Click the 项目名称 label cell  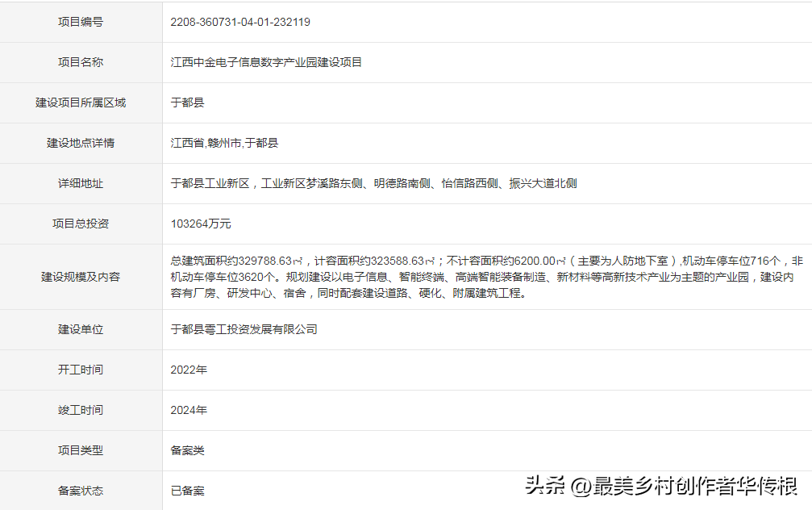point(81,62)
